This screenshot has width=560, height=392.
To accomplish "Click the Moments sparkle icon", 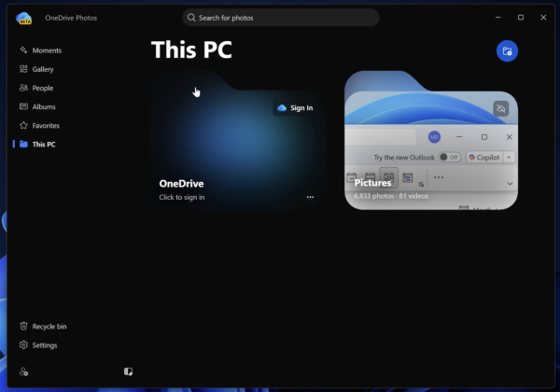I will (x=23, y=50).
